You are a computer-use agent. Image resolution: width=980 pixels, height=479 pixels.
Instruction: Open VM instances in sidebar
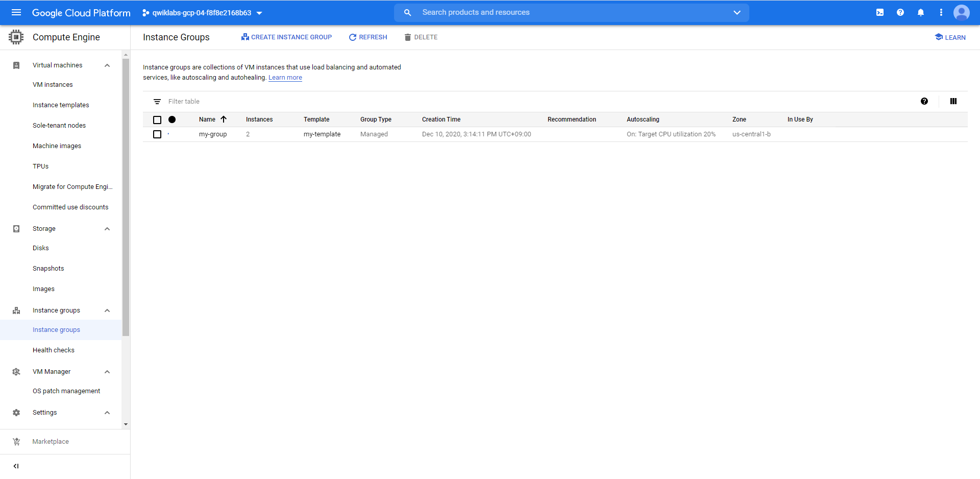(x=53, y=85)
